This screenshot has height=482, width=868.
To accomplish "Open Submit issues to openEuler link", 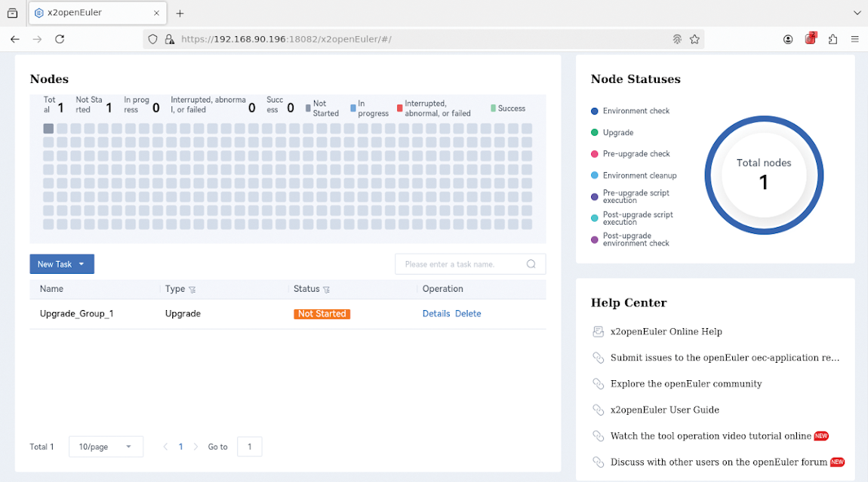I will click(725, 358).
